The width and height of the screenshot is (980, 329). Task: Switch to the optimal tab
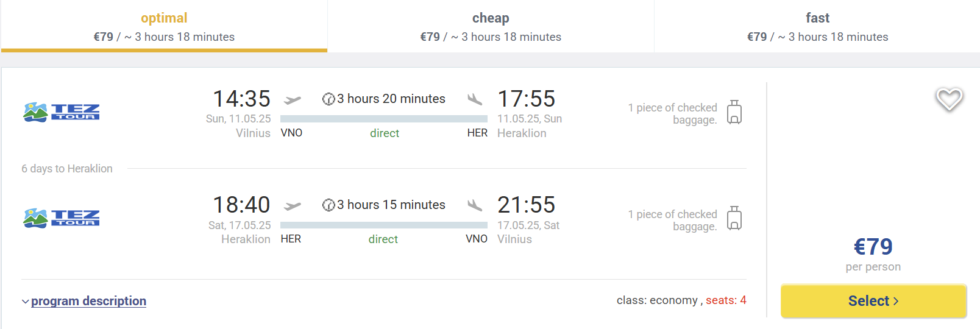[x=164, y=26]
